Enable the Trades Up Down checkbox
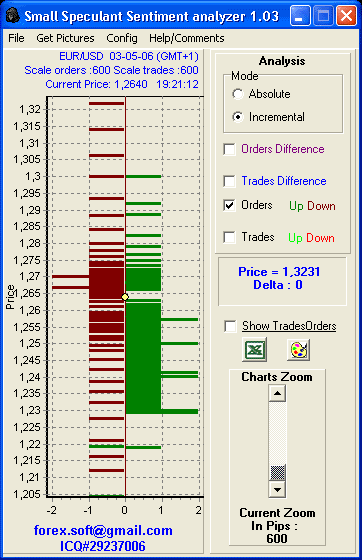The image size is (362, 560). (229, 237)
